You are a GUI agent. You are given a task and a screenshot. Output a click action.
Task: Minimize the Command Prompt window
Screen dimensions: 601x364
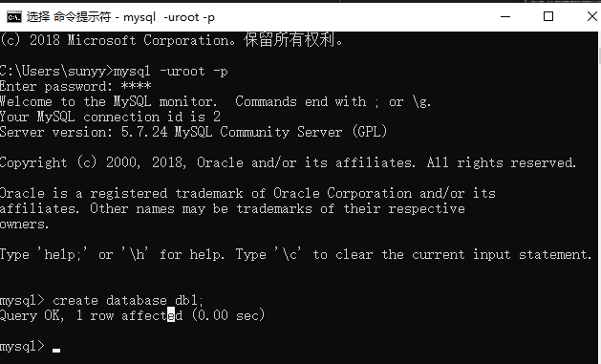point(505,17)
